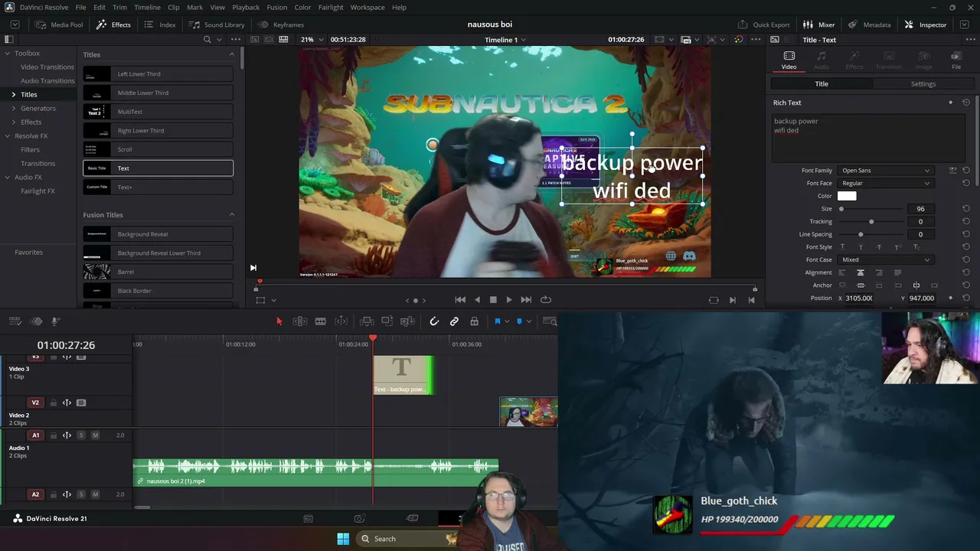Edit the Rich Text content box

coord(868,138)
